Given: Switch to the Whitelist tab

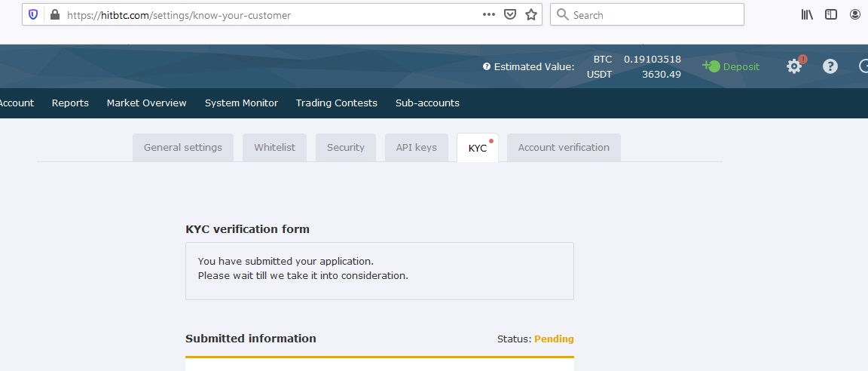Looking at the screenshot, I should pyautogui.click(x=274, y=147).
